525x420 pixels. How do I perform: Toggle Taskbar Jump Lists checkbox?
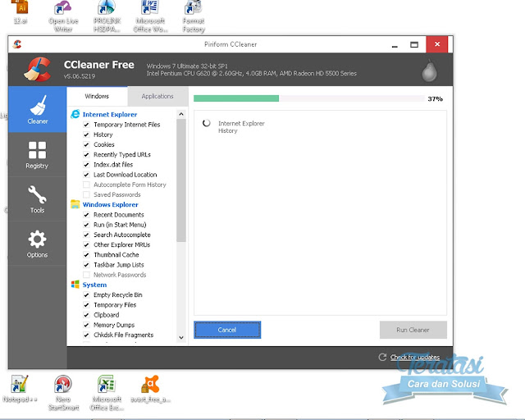[86, 265]
